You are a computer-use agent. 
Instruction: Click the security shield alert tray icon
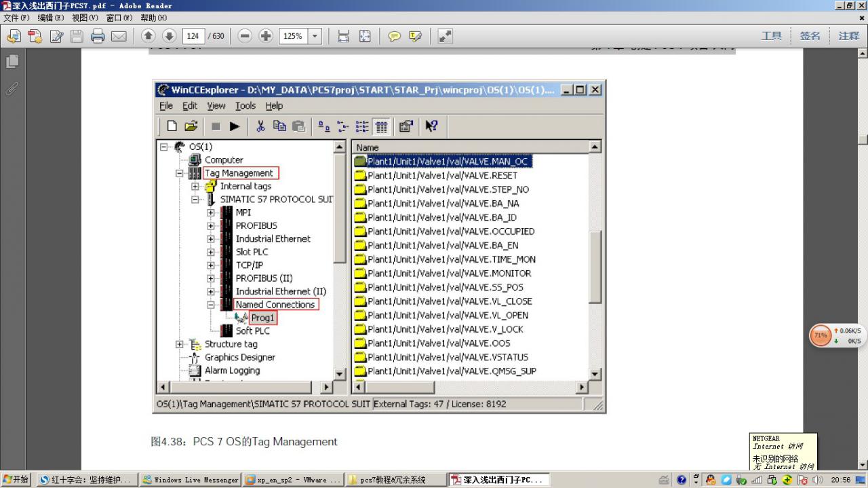(804, 480)
